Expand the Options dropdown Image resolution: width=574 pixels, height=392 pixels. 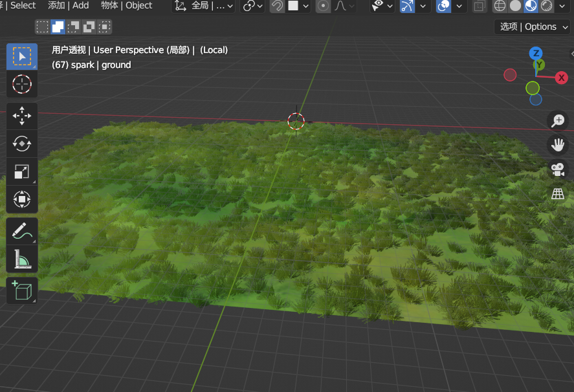tap(533, 27)
